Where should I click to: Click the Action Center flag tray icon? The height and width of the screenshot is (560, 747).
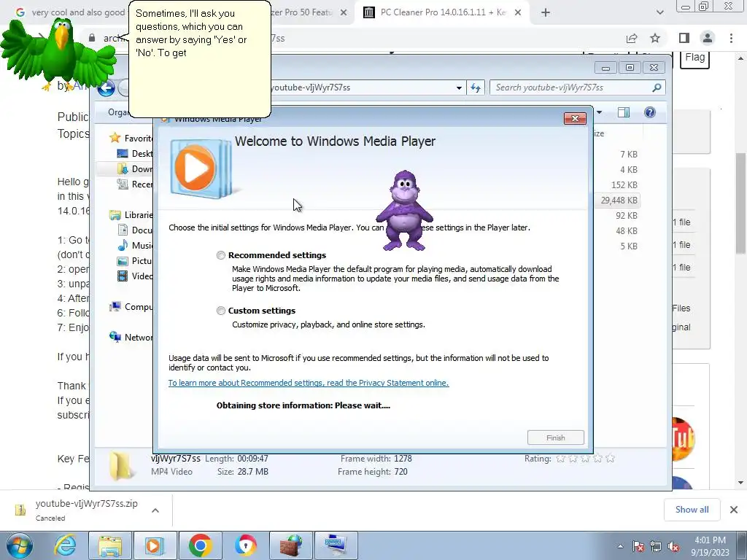pos(638,547)
